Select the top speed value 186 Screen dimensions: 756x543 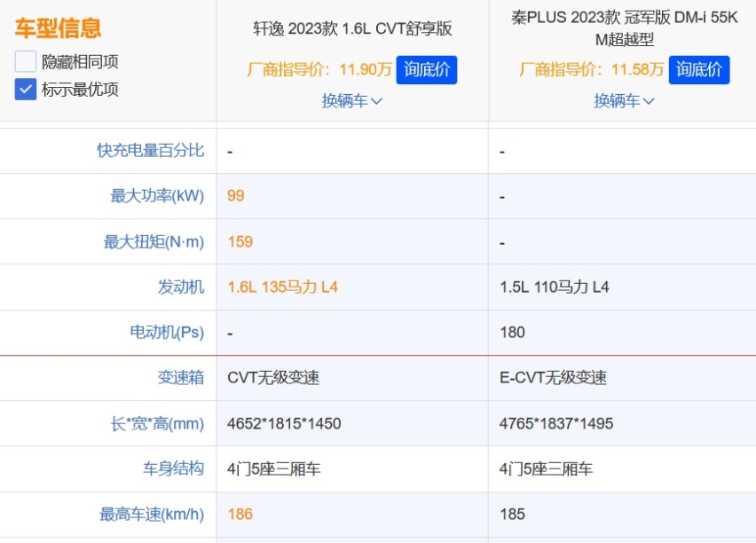click(240, 514)
